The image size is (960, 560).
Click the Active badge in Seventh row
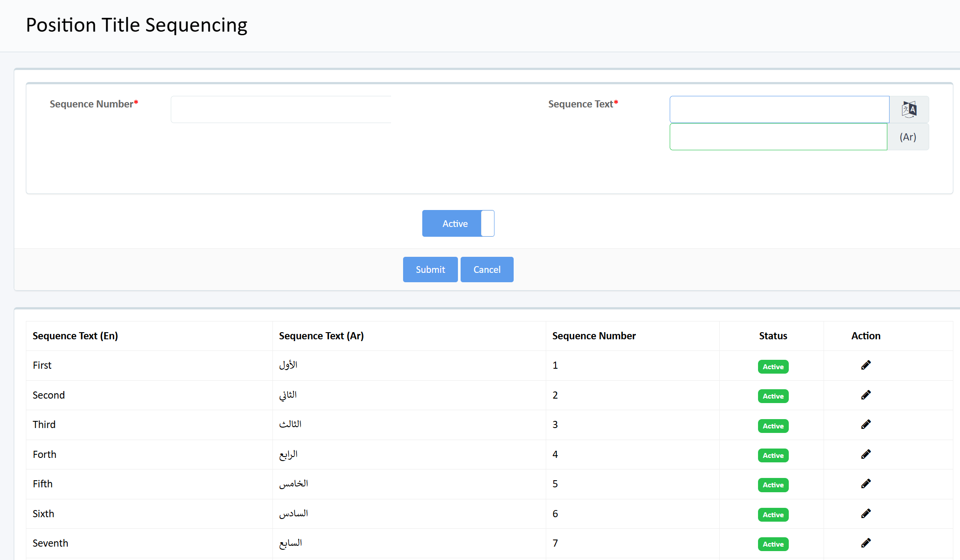click(773, 544)
